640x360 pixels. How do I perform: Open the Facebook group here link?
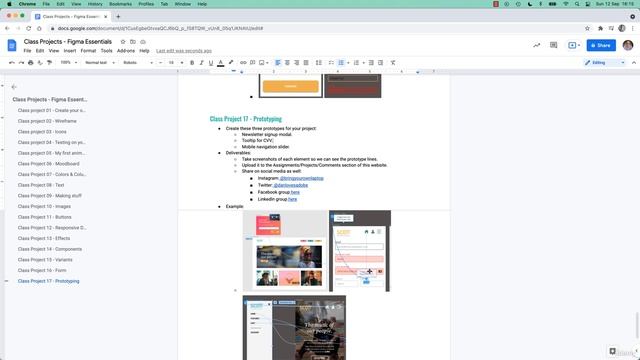[x=295, y=192]
